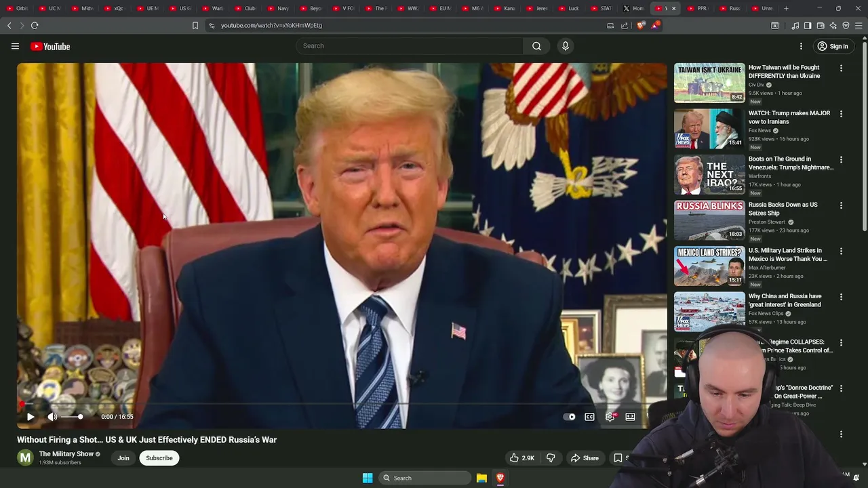
Task: Focus the YouTube search field
Action: coord(410,46)
